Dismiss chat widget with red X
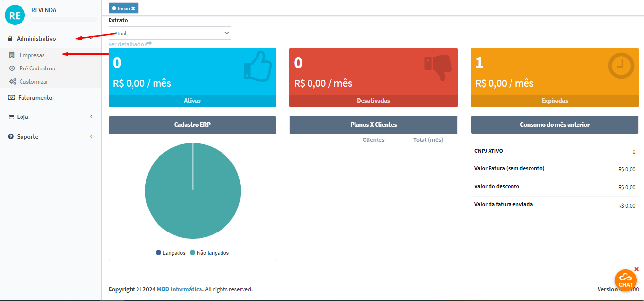Image resolution: width=644 pixels, height=301 pixels. (x=636, y=269)
